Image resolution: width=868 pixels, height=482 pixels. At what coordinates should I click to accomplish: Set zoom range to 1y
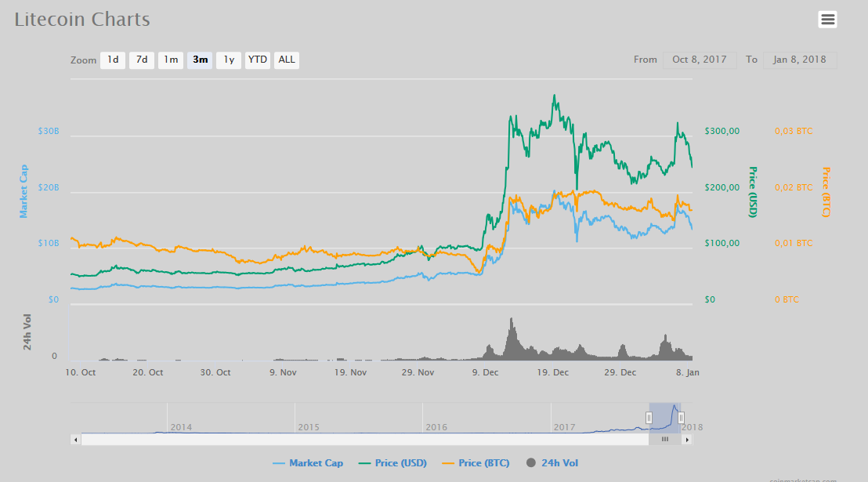(229, 60)
